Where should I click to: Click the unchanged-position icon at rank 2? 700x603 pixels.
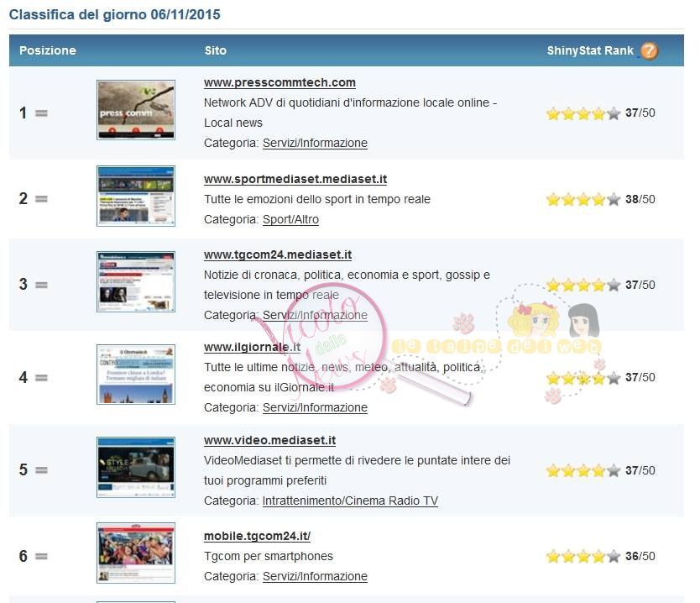pos(41,199)
